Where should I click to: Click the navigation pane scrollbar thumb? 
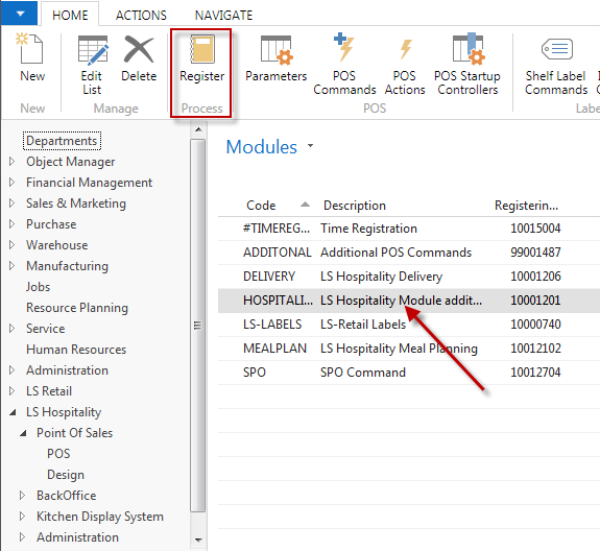198,326
